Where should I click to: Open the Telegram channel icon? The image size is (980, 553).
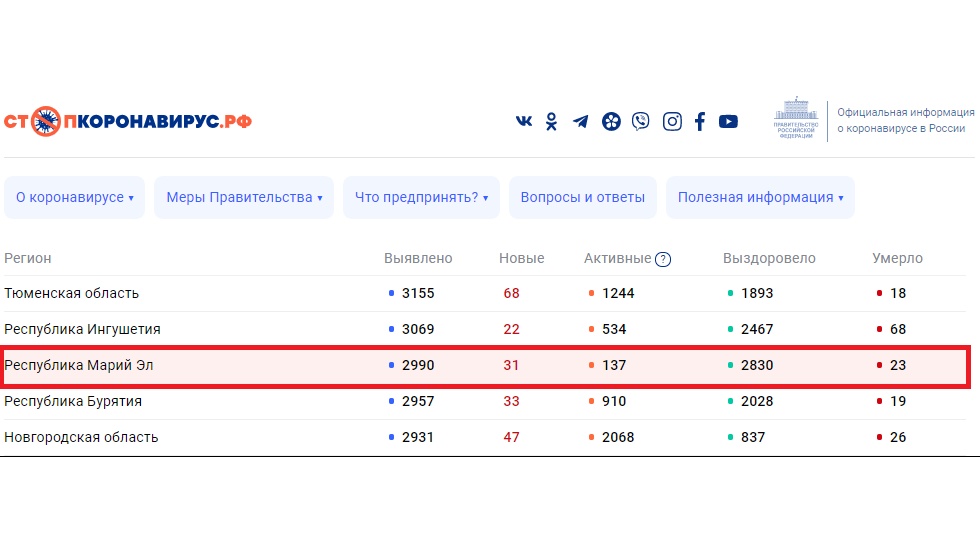point(580,122)
